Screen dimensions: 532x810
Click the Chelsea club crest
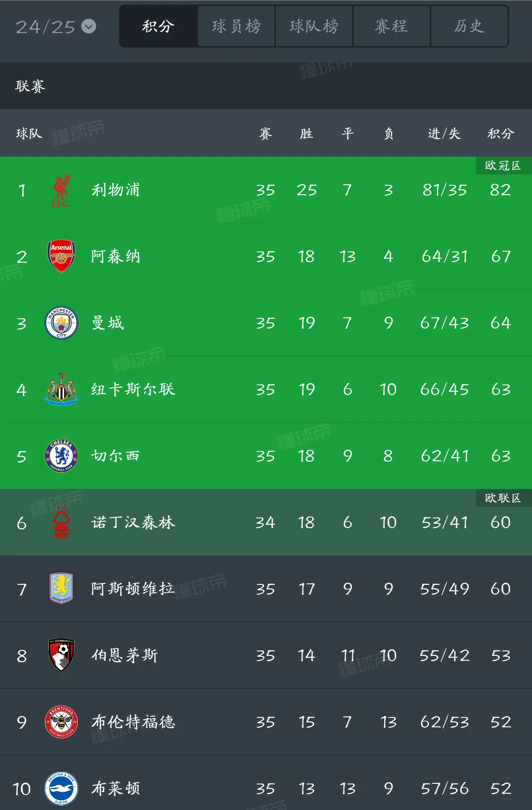click(61, 456)
